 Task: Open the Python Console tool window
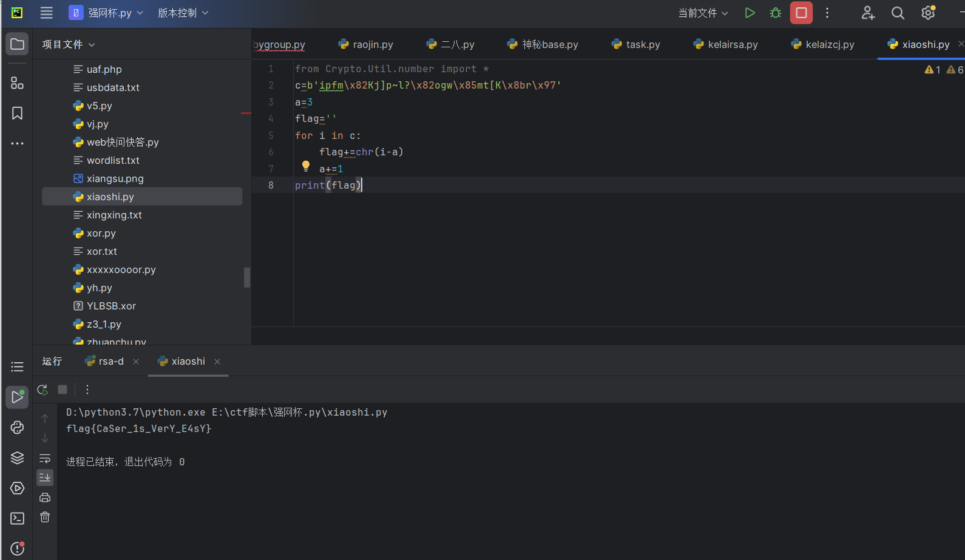point(17,428)
